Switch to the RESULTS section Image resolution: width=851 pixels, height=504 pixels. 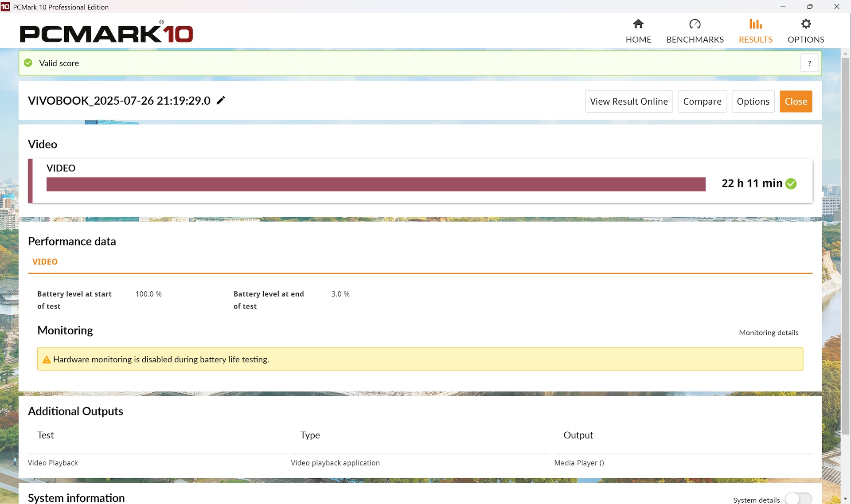click(755, 31)
